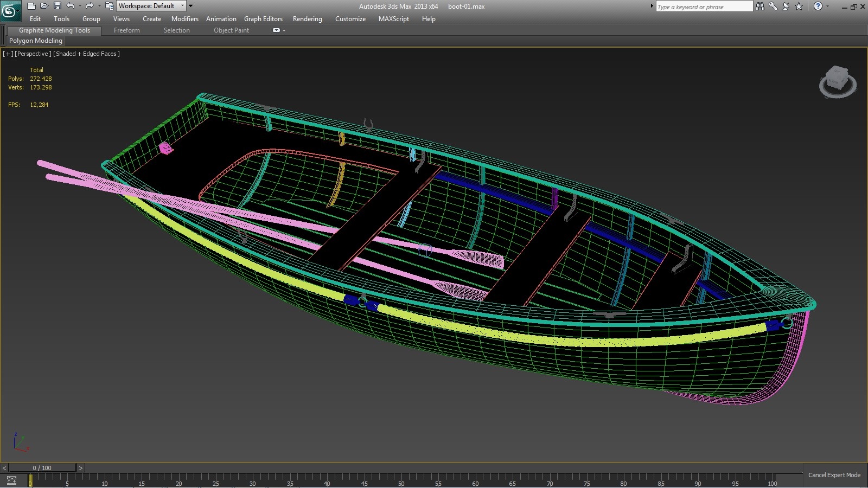Step time slider forward with right arrow
This screenshot has height=488, width=868.
pos(81,468)
